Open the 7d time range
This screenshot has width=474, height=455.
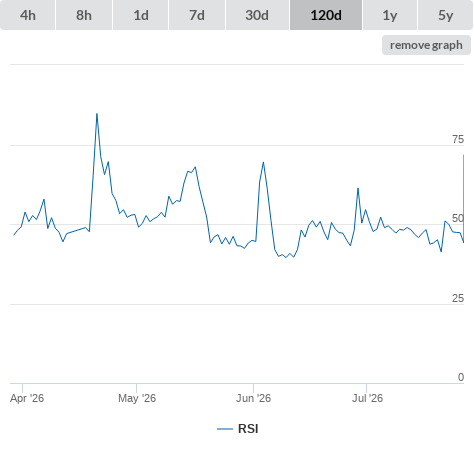pyautogui.click(x=197, y=15)
